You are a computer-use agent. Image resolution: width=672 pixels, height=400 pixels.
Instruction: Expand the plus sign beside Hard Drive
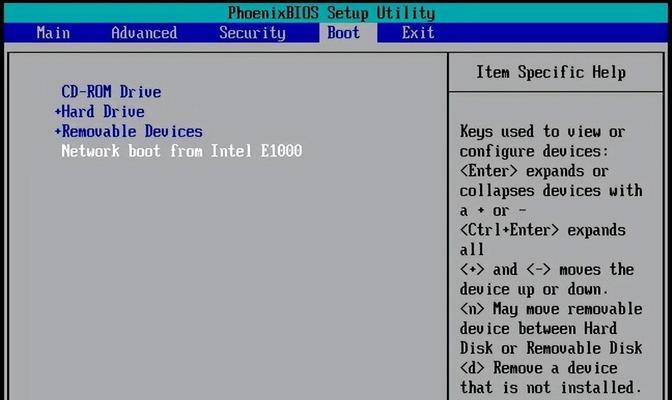[58, 112]
